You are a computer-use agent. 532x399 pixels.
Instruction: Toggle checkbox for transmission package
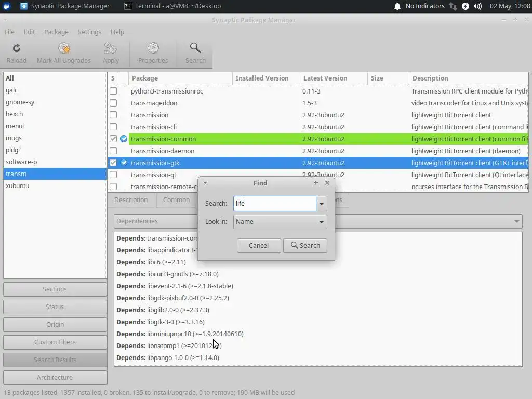(113, 115)
